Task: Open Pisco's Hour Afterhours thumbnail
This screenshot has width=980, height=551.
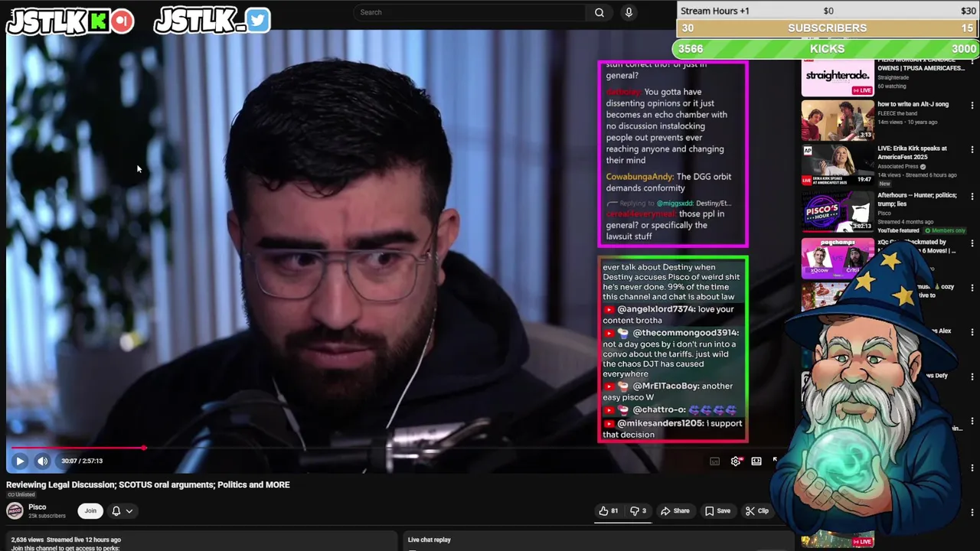Action: 838,212
